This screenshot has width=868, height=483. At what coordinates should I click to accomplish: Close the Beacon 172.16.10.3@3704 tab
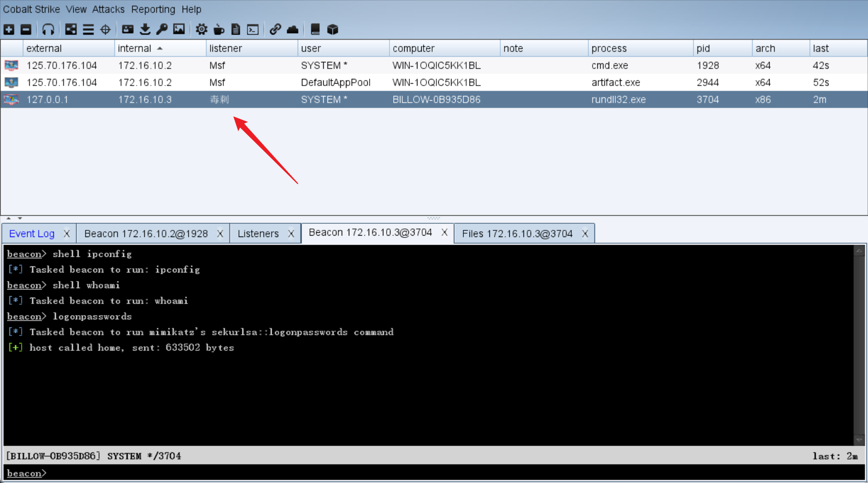point(444,232)
